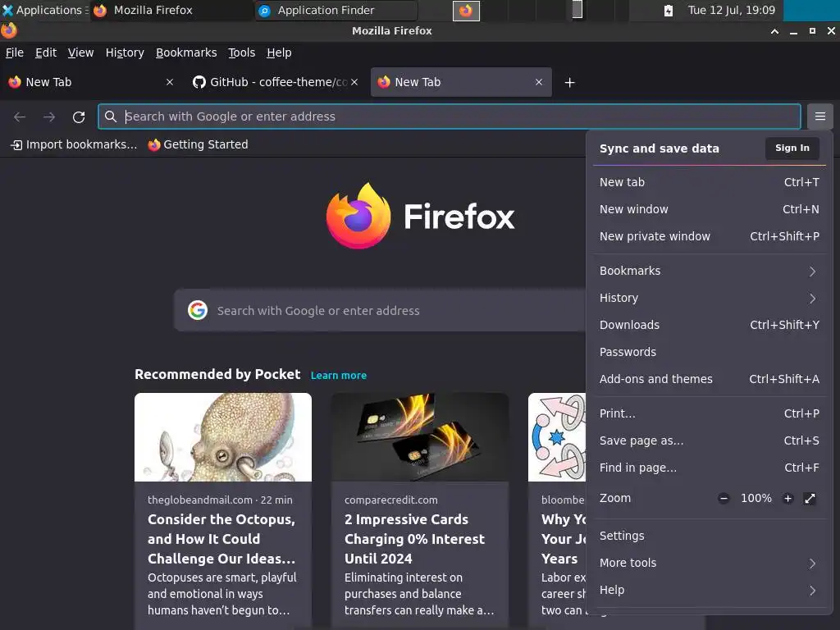Close the first New Tab tab
This screenshot has width=840, height=630.
[x=170, y=82]
